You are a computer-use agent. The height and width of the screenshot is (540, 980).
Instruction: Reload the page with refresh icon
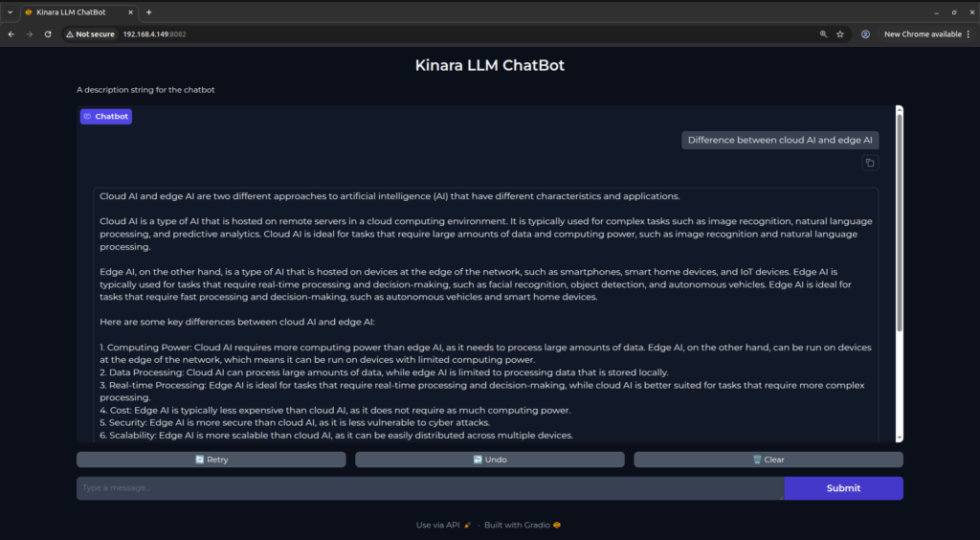point(48,34)
